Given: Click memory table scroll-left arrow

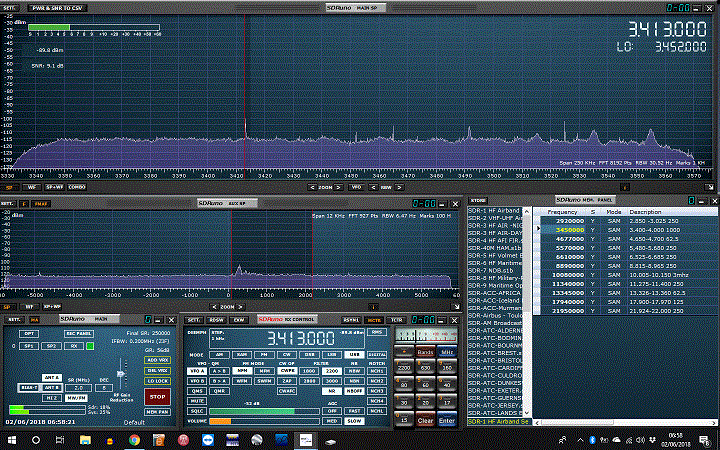Looking at the screenshot, I should 537,422.
